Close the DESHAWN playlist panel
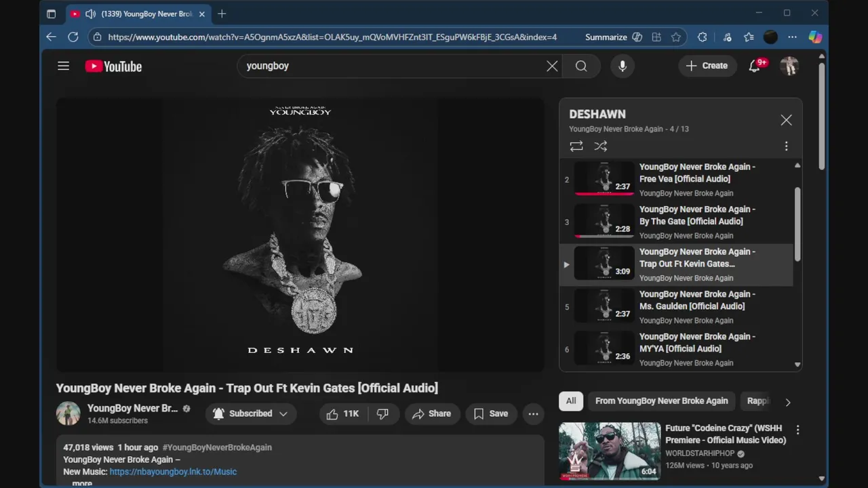Viewport: 868px width, 488px height. tap(786, 120)
